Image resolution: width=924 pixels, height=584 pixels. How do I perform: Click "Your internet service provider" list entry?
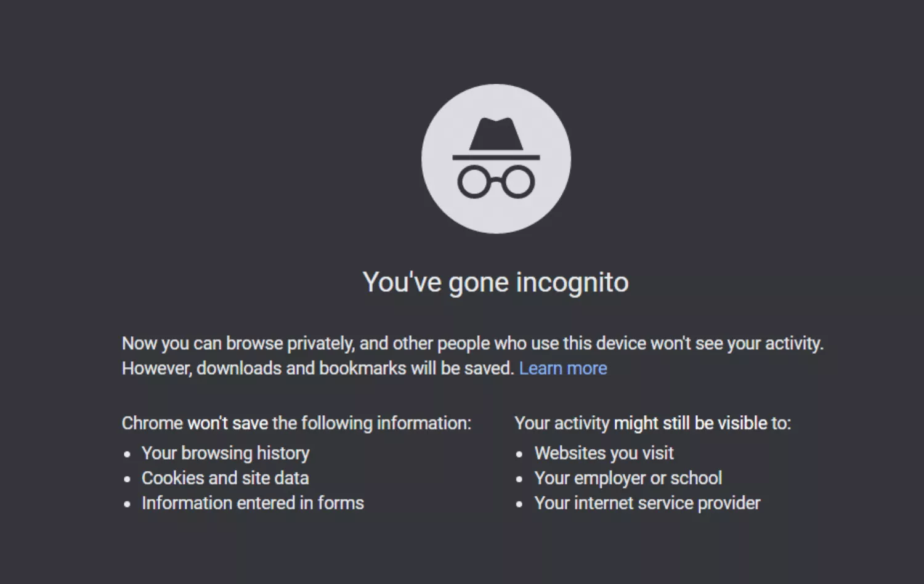coord(647,503)
